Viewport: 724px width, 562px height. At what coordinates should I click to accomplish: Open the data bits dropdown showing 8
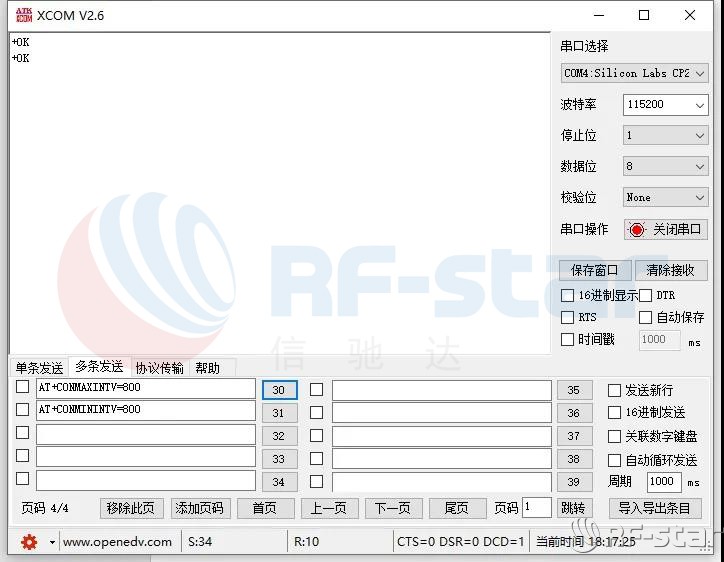[x=665, y=166]
